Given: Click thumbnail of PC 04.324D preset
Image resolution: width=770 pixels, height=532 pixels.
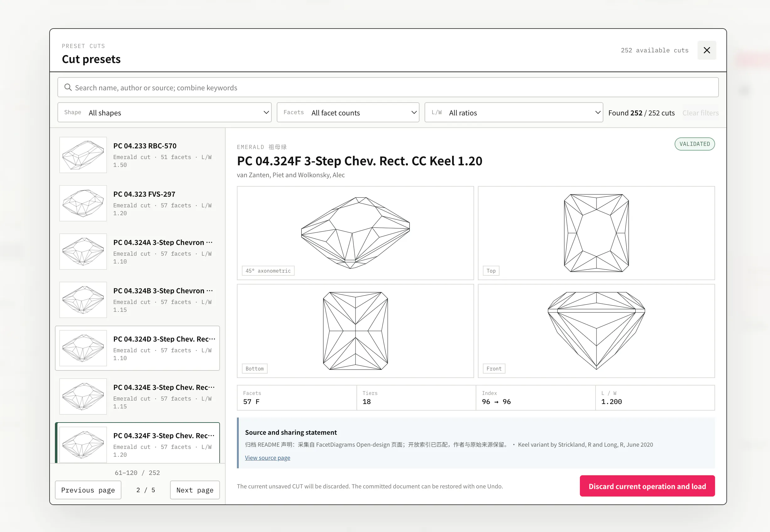Looking at the screenshot, I should 83,348.
